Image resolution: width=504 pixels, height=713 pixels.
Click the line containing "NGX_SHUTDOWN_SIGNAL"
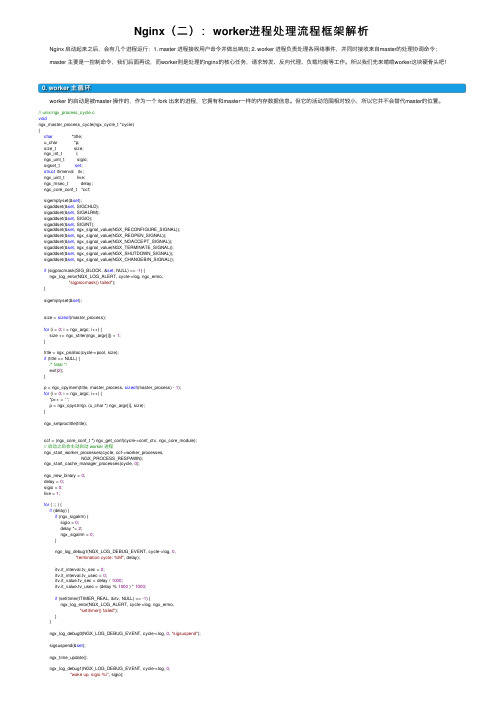[108, 253]
